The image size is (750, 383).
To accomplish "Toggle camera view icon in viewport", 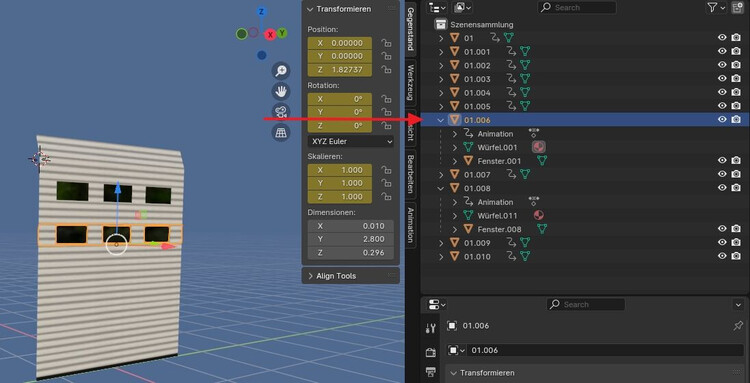I will point(281,112).
